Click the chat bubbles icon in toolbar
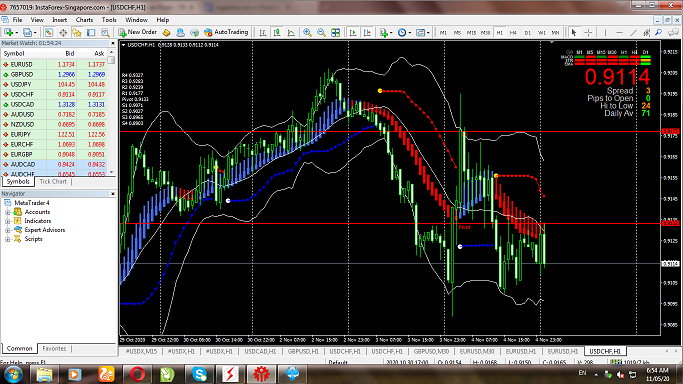The width and height of the screenshot is (683, 384). click(x=673, y=32)
